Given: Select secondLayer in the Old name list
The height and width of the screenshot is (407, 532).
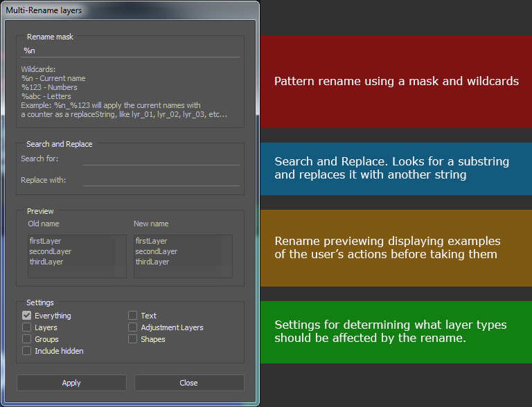Looking at the screenshot, I should pos(51,251).
